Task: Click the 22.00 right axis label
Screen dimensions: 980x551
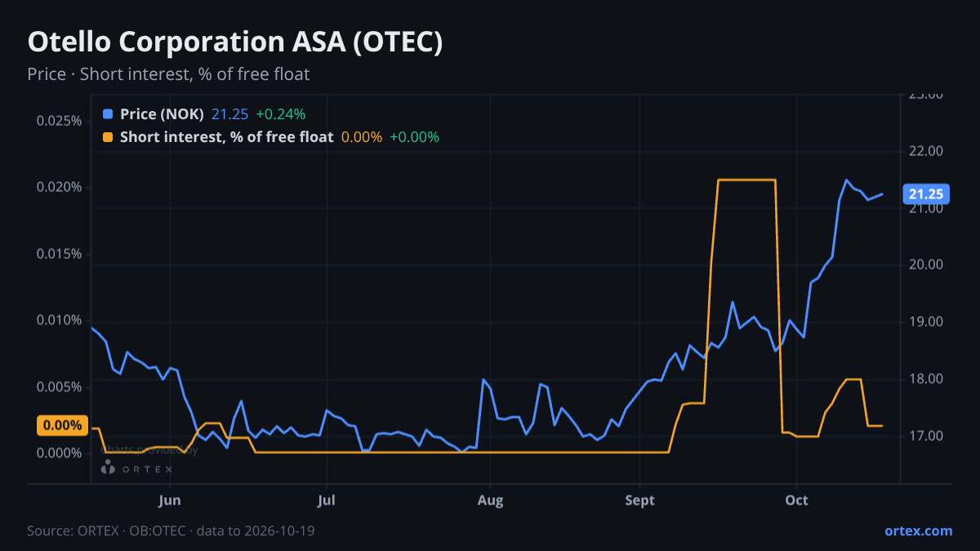Action: point(925,151)
